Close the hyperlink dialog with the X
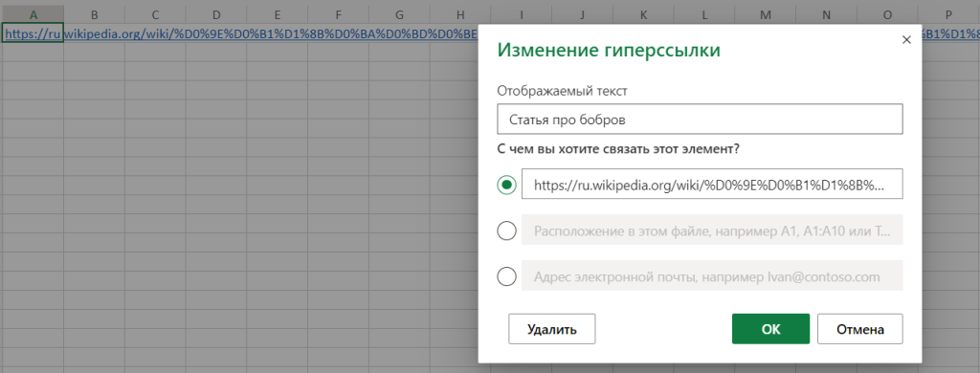Screen dimensions: 980x373 pyautogui.click(x=907, y=40)
